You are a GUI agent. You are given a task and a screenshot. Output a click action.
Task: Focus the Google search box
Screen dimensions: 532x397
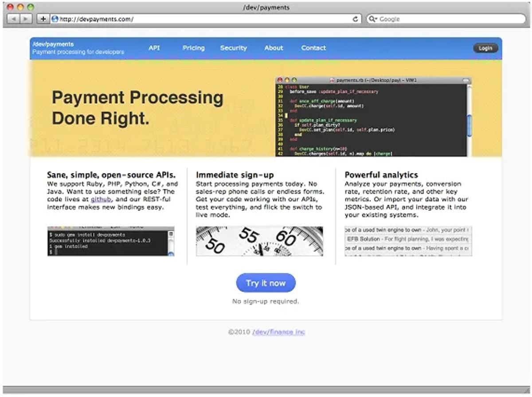[446, 19]
